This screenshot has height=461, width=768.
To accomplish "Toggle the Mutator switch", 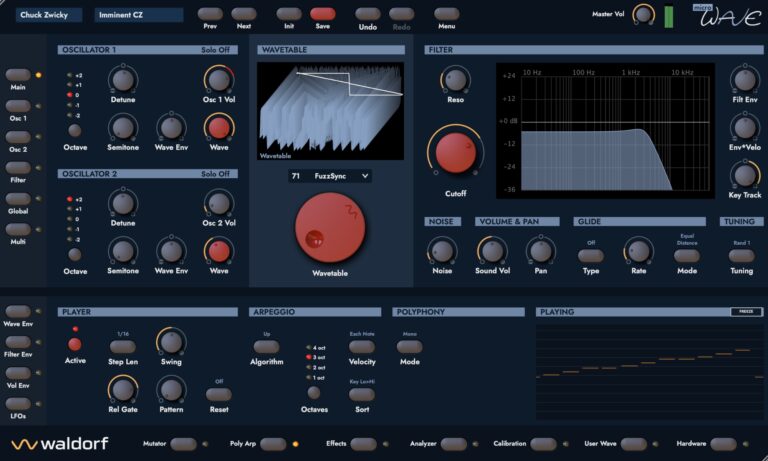I will click(184, 444).
